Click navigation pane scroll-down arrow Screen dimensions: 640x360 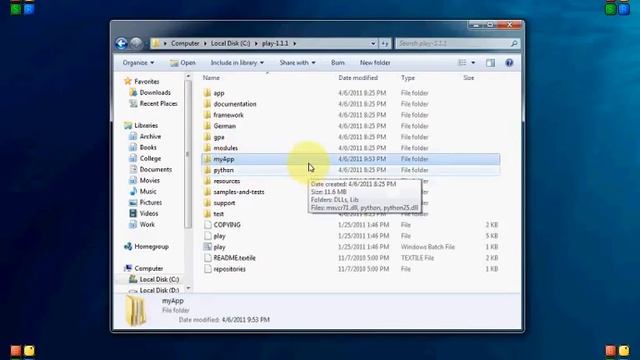pyautogui.click(x=188, y=288)
